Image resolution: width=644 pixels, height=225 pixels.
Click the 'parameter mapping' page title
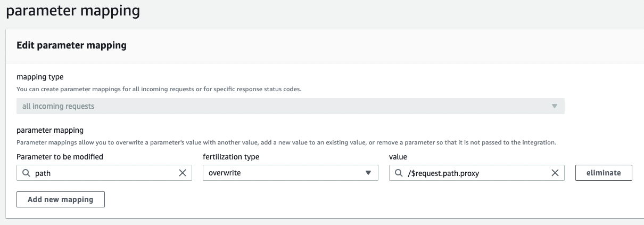point(73,11)
